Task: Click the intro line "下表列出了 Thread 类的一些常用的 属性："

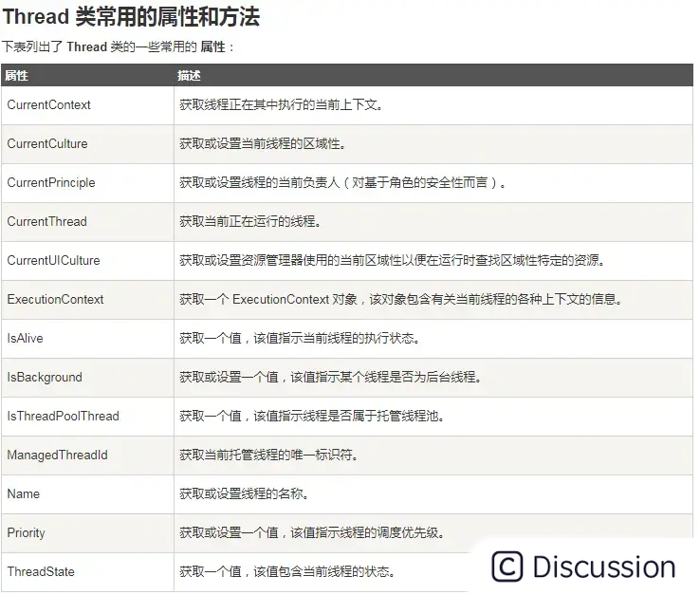Action: point(118,46)
